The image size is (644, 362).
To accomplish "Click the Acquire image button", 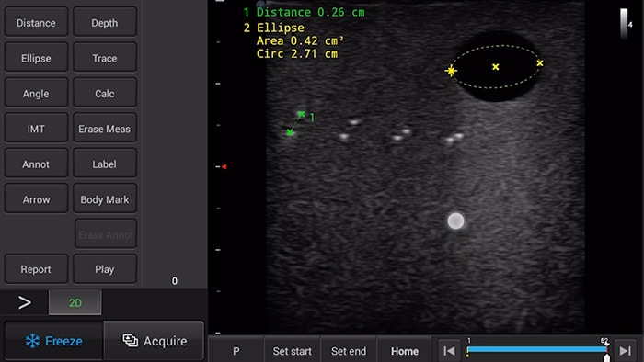I will pos(154,341).
